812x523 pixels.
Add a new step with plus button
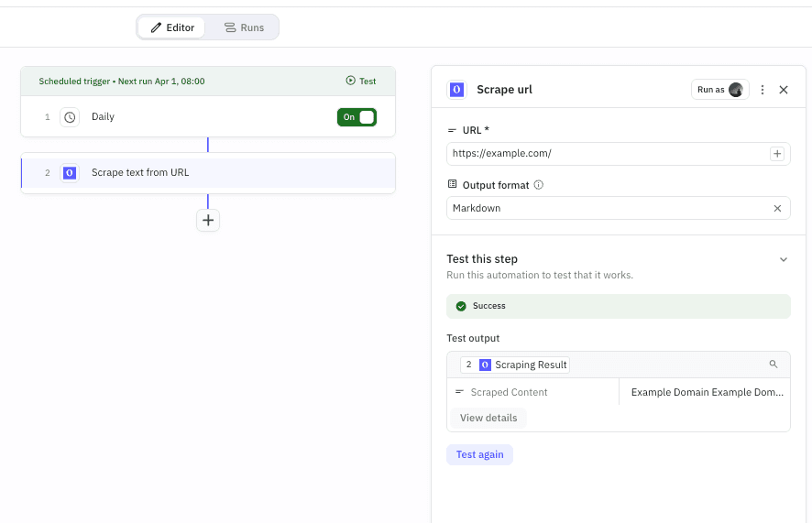click(208, 221)
